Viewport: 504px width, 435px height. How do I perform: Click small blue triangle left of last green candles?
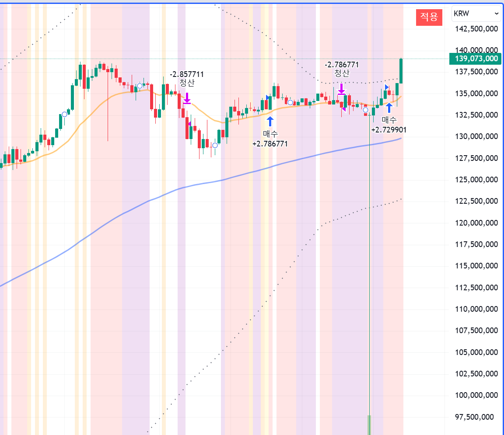[x=387, y=87]
